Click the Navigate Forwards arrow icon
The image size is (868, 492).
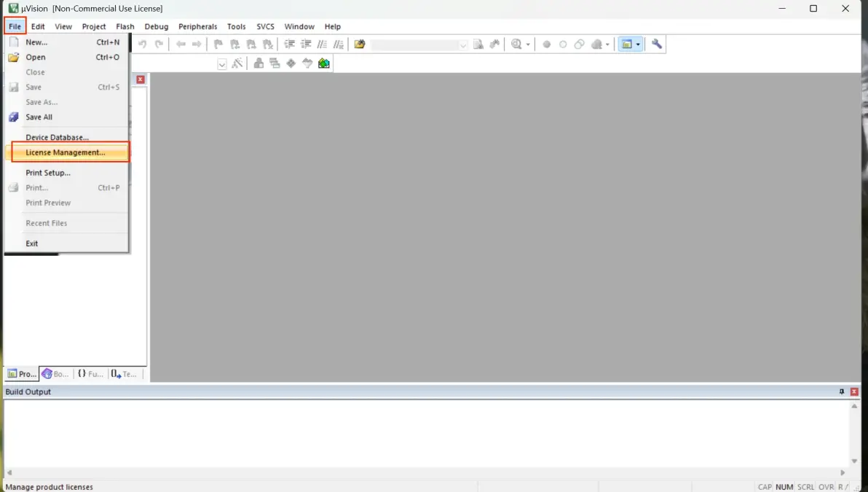click(x=197, y=44)
